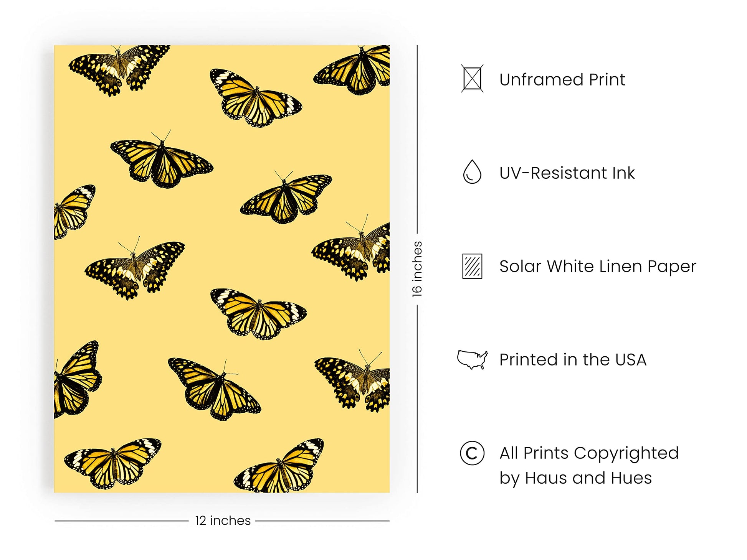The image size is (747, 560).
Task: Click the USA map outline icon
Action: (472, 360)
